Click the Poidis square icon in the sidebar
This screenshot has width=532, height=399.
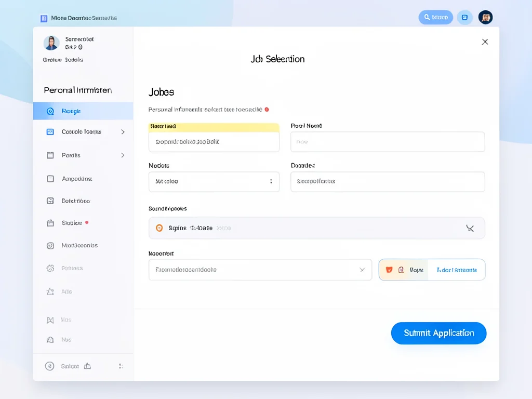point(50,155)
